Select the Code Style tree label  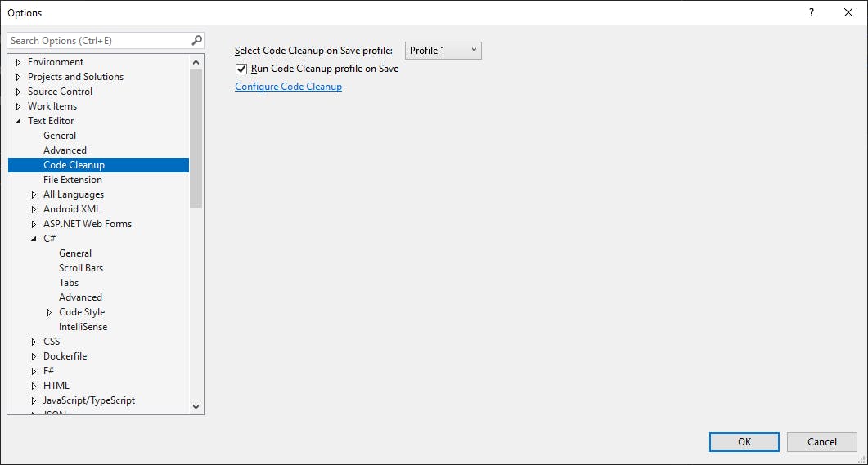pos(82,312)
